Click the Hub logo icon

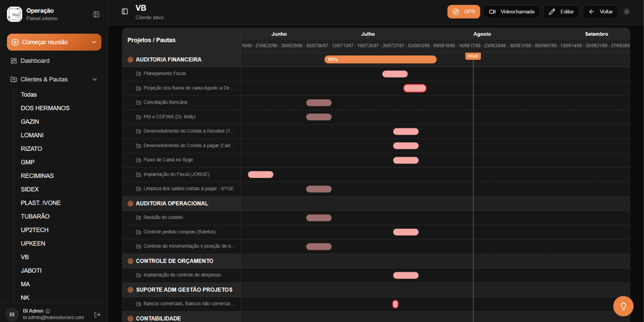pos(14,14)
